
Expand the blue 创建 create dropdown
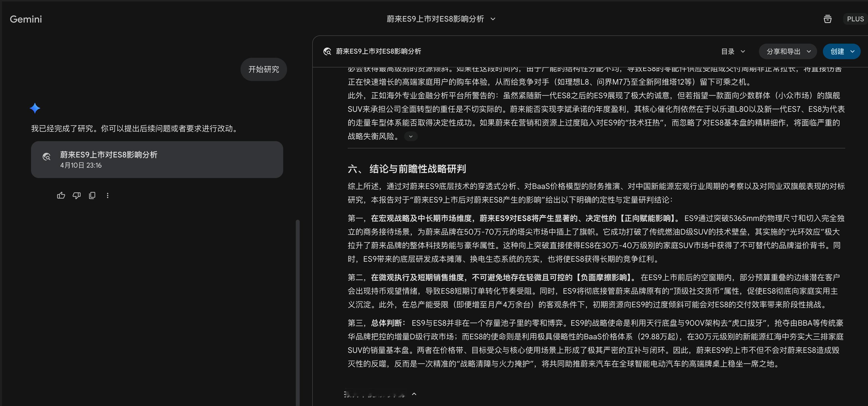[841, 52]
